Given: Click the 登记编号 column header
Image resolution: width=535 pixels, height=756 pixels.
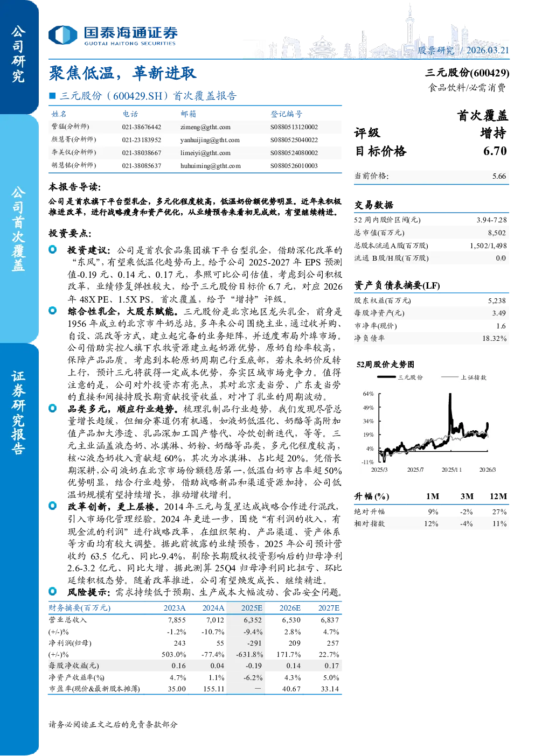Looking at the screenshot, I should (287, 114).
